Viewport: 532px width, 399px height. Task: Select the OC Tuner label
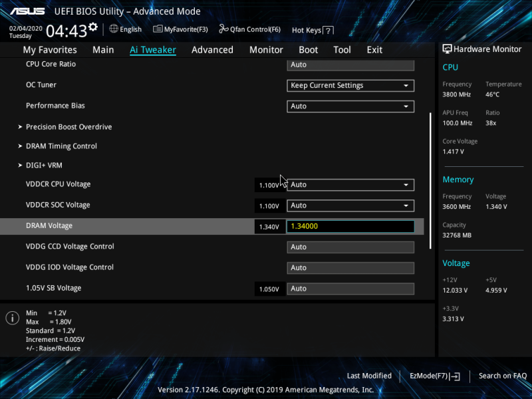point(41,85)
